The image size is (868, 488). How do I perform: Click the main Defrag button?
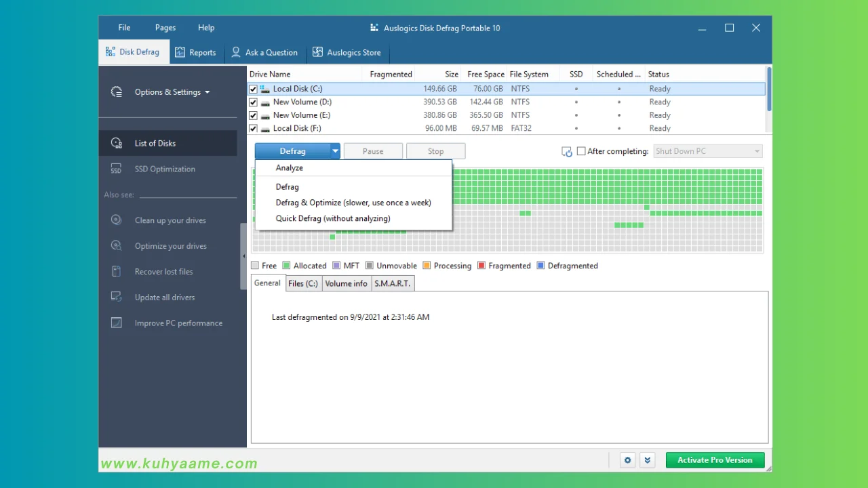[292, 151]
